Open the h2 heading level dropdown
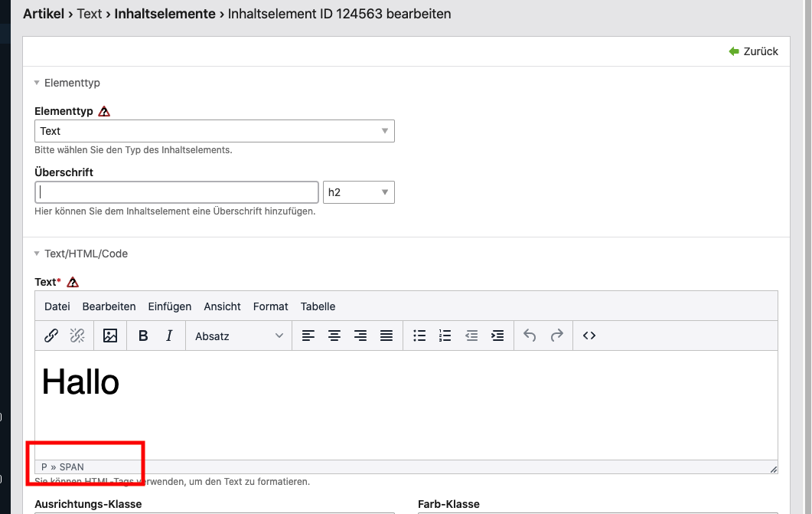The image size is (812, 514). [x=358, y=192]
